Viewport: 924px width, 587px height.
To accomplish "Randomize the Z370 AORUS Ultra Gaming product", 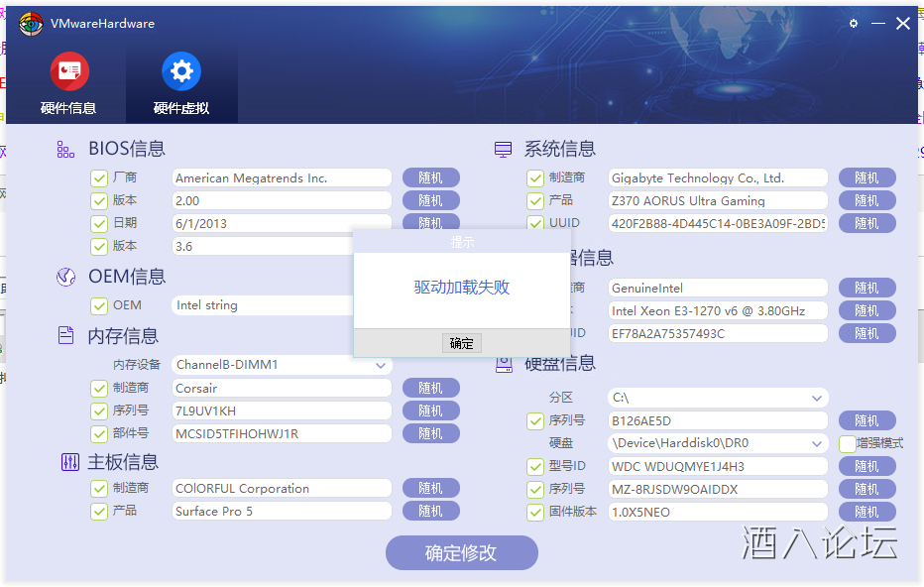I will coord(866,201).
